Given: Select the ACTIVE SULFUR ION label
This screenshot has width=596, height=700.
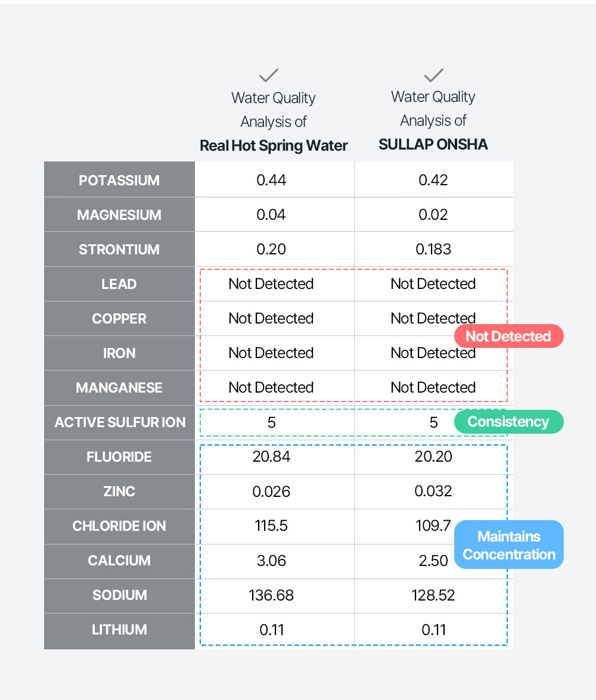Looking at the screenshot, I should pyautogui.click(x=120, y=422).
